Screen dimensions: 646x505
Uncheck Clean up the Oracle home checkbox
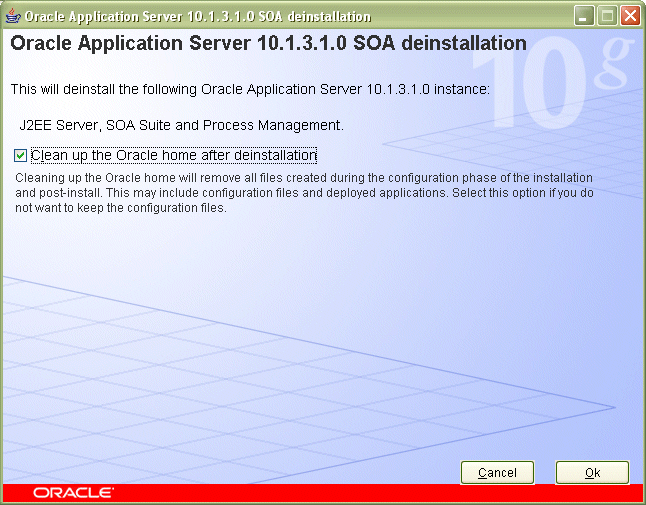[x=20, y=156]
